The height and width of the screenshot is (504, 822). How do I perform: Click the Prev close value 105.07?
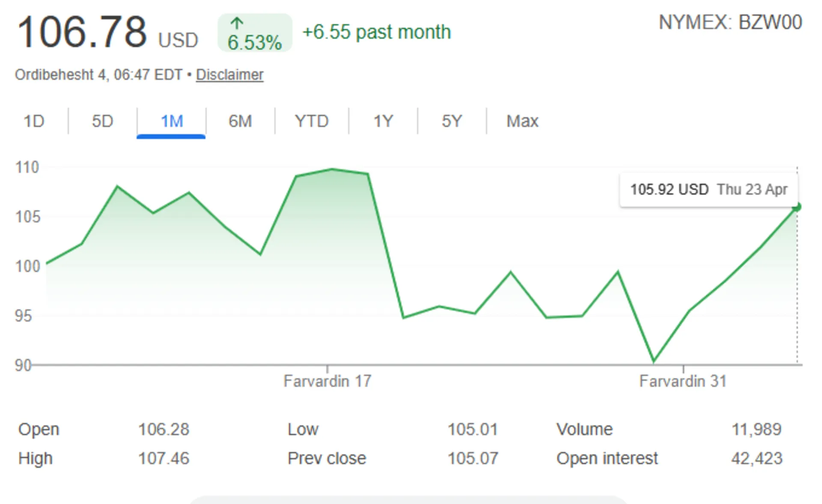pos(473,458)
